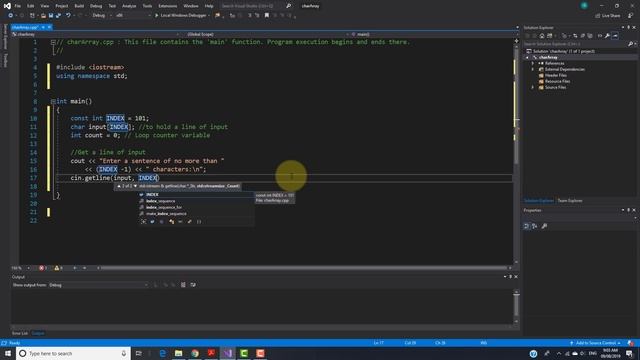Select the Resource Files folder

557,81
